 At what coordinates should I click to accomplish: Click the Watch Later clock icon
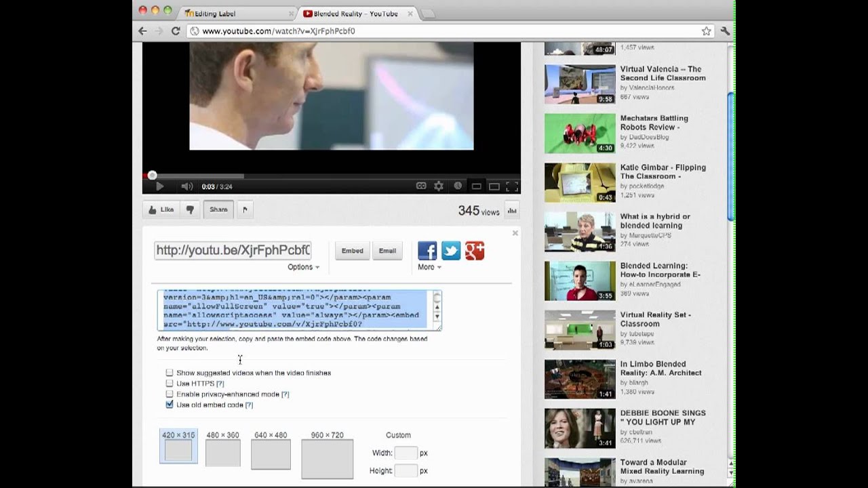458,186
